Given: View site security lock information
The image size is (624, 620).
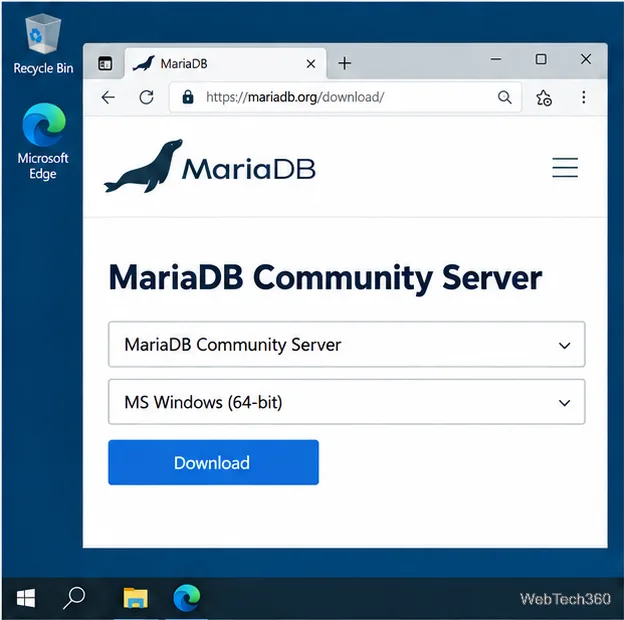Looking at the screenshot, I should (x=188, y=97).
